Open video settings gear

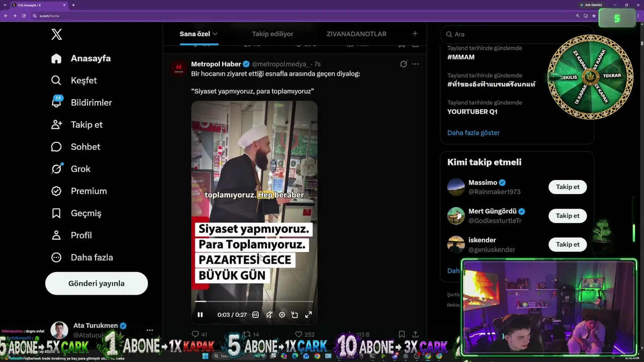click(x=282, y=315)
